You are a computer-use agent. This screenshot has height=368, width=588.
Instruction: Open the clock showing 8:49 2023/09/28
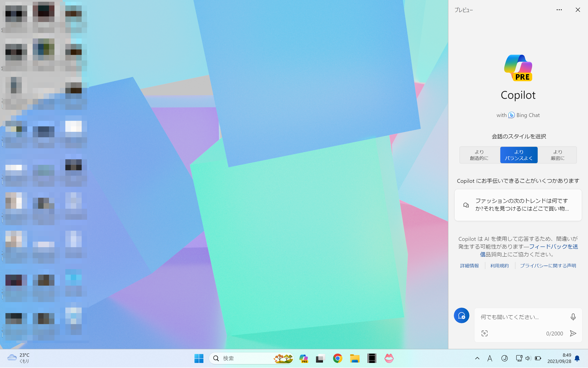click(559, 358)
